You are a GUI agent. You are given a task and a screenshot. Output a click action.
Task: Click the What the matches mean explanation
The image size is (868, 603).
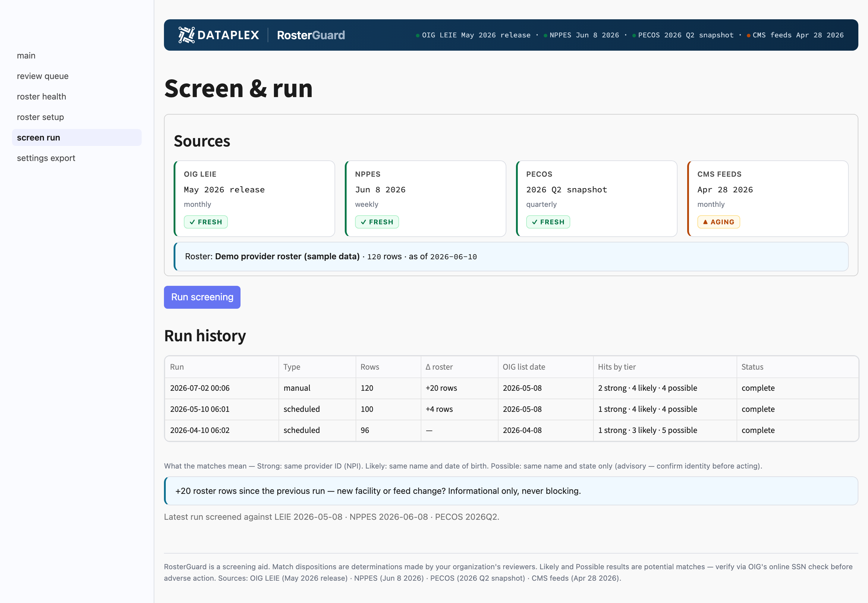point(463,466)
